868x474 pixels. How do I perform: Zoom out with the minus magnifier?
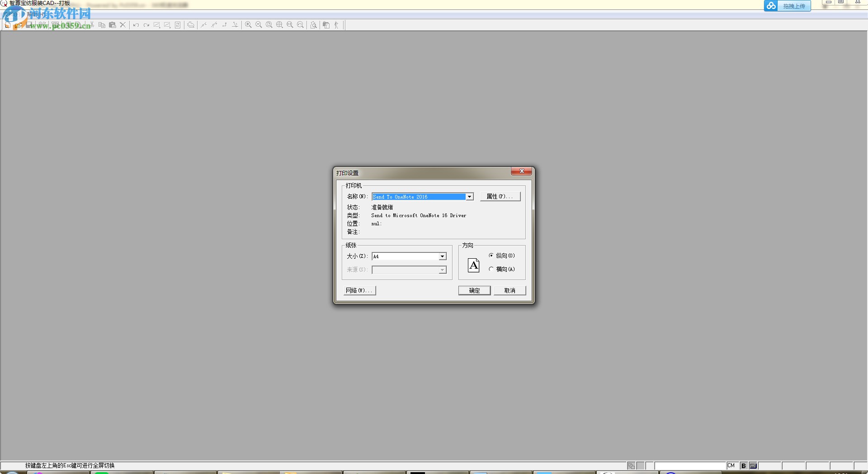click(x=259, y=25)
